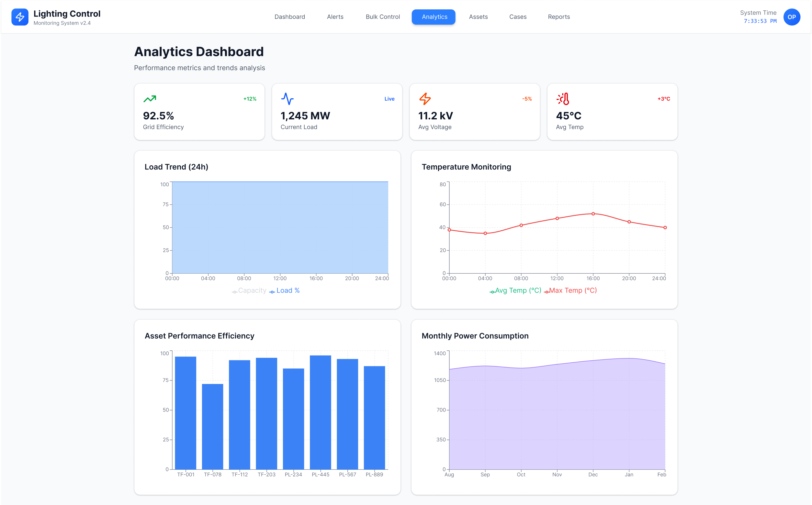Click the Temperature Monitoring chart title
The width and height of the screenshot is (812, 505).
(466, 167)
